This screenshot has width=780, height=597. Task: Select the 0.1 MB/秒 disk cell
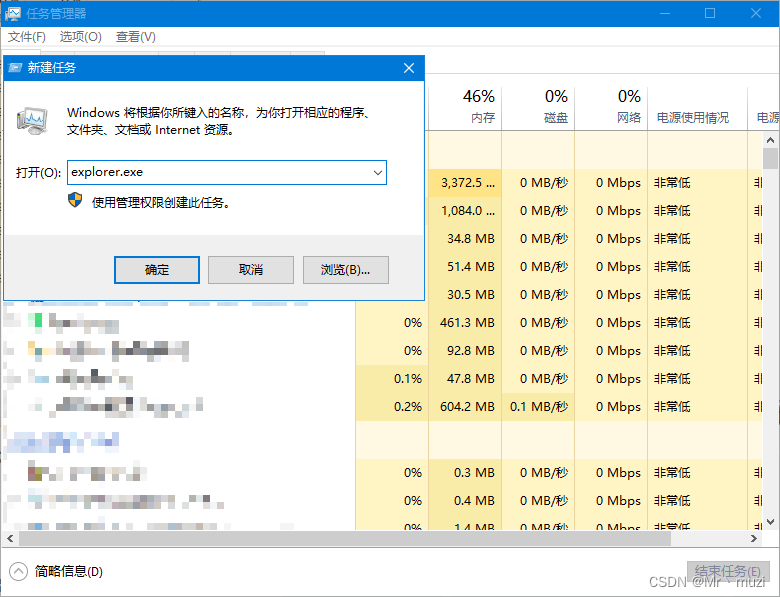(538, 406)
